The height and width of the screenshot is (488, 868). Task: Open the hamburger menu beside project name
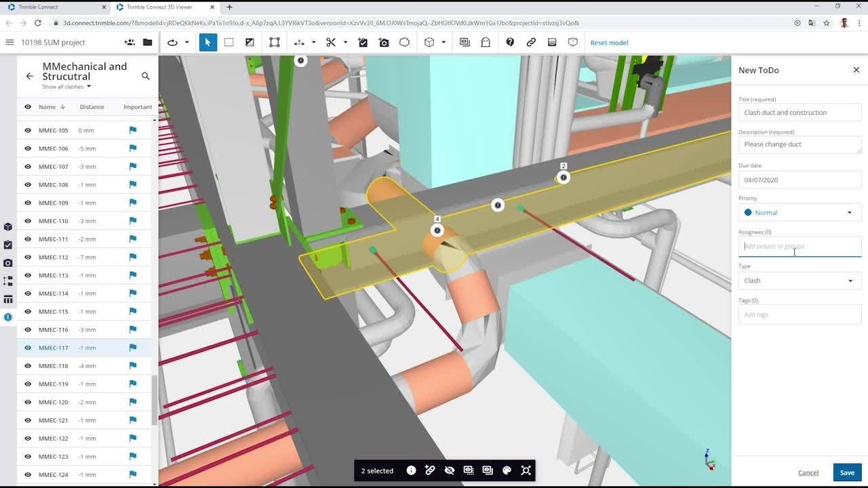[9, 42]
